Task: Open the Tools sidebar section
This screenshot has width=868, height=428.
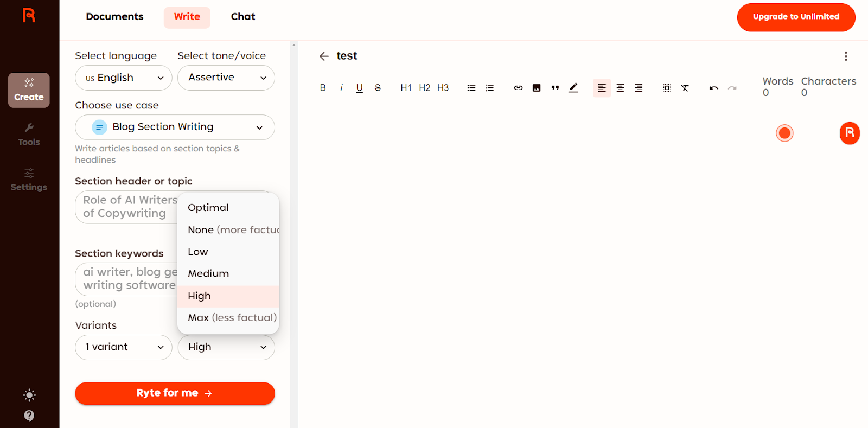Action: (29, 135)
